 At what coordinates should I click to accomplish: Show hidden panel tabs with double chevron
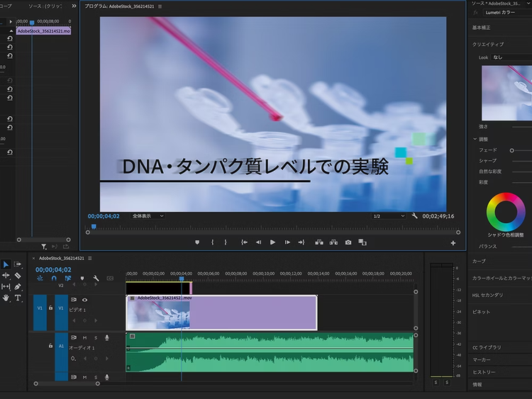pos(74,6)
